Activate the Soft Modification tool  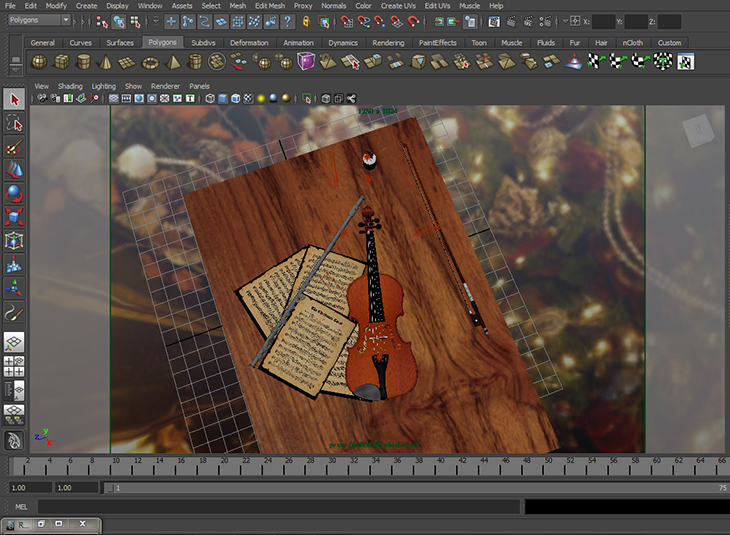[14, 264]
